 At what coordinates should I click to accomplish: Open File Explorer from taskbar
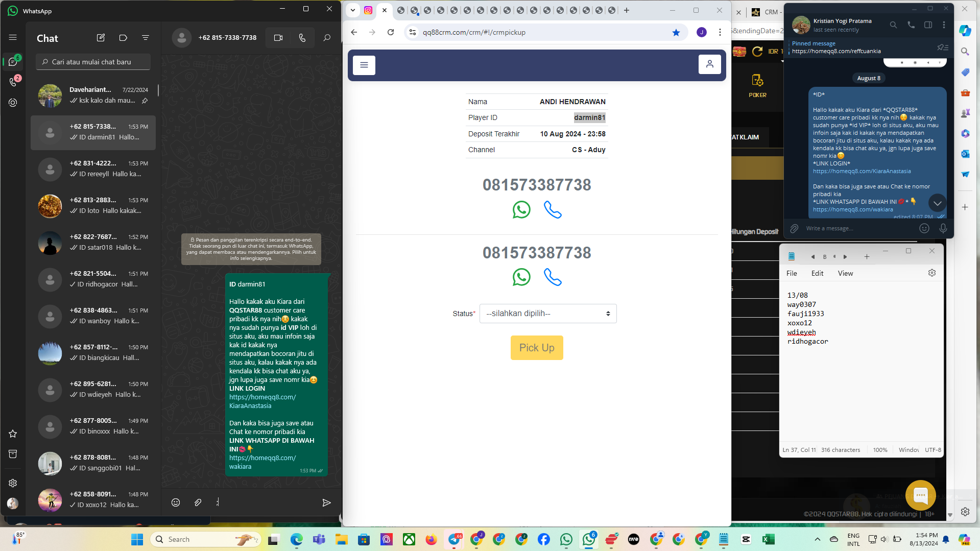(341, 539)
